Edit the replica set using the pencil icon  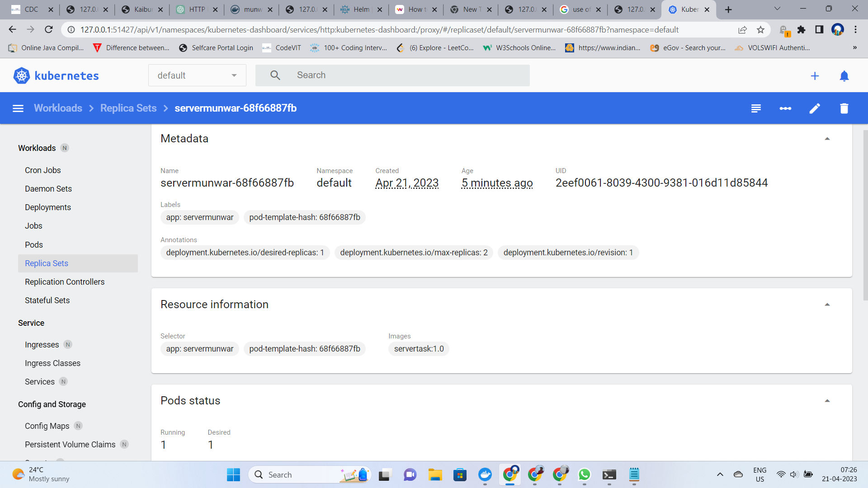tap(815, 108)
